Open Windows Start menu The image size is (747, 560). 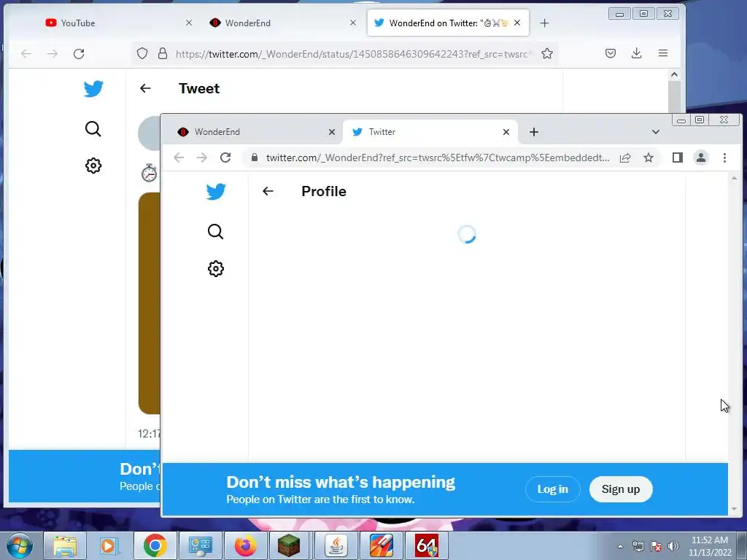click(x=19, y=545)
